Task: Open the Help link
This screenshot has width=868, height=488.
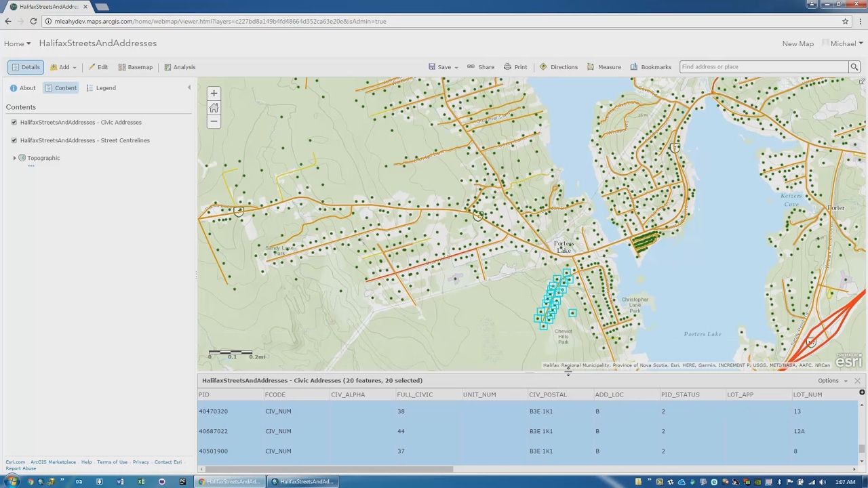Action: (x=87, y=462)
